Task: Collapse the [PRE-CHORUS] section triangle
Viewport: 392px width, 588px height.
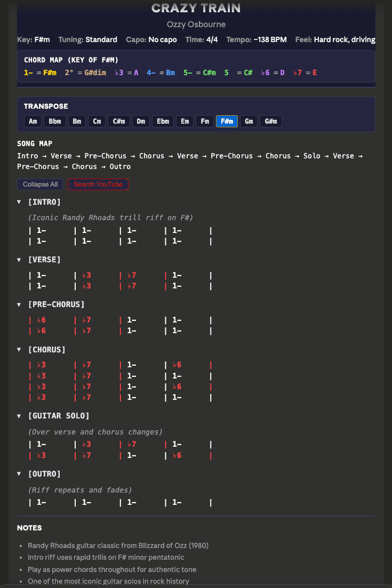Action: coord(19,304)
